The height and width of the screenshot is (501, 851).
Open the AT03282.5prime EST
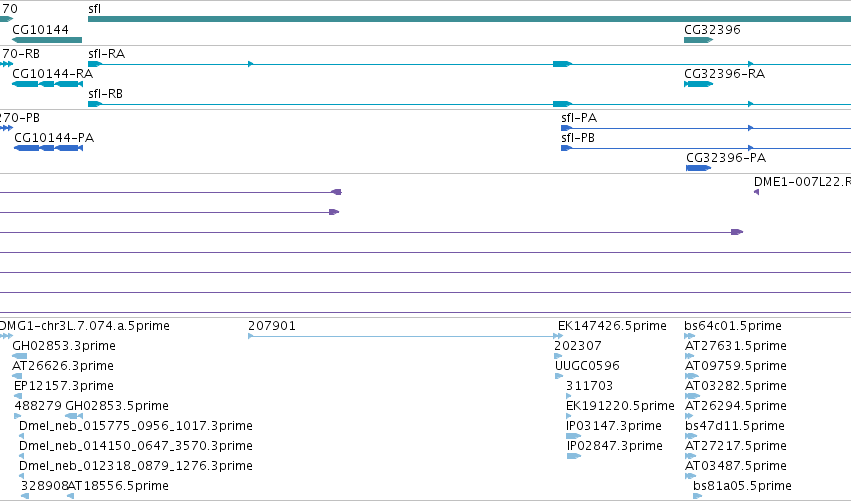[x=693, y=396]
